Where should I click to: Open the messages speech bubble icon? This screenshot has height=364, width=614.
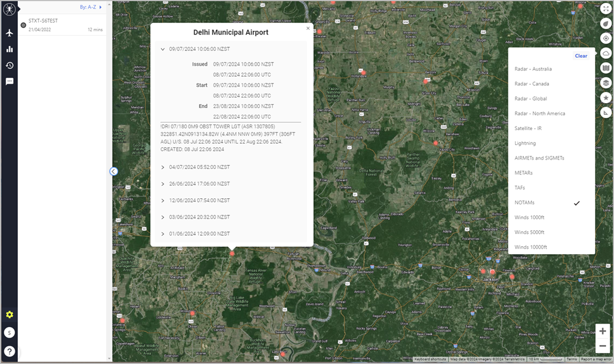tap(9, 82)
